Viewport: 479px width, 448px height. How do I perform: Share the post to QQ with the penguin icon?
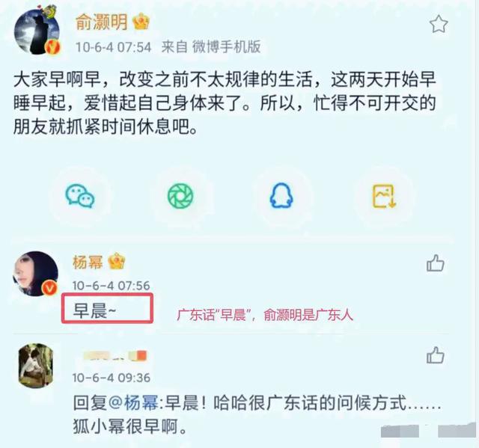click(281, 195)
